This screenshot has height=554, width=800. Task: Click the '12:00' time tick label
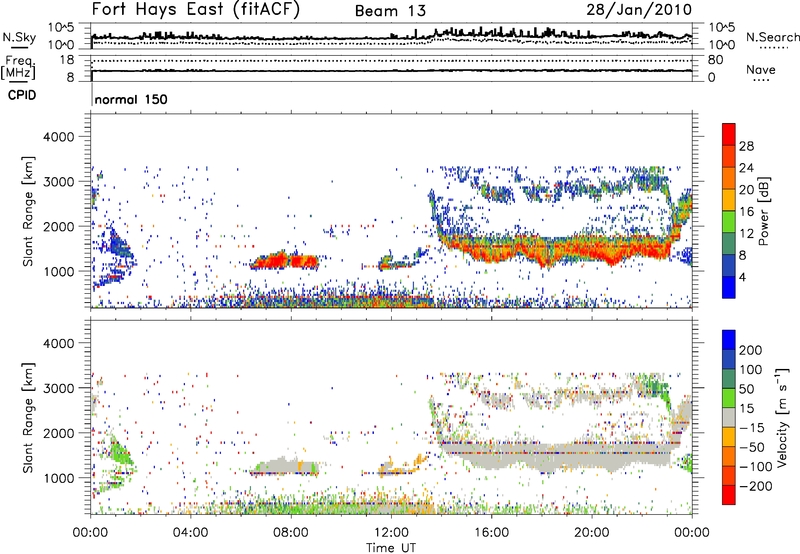391,533
